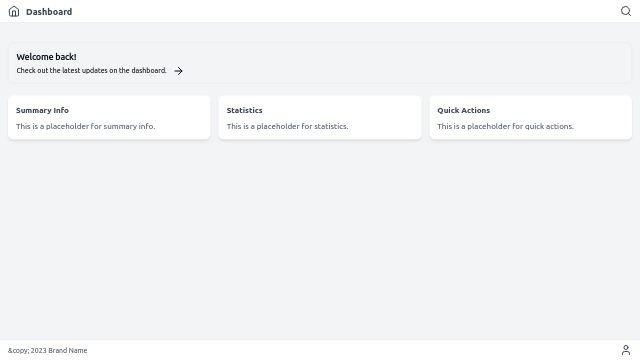Click the home icon in header
This screenshot has width=640, height=360.
(14, 11)
